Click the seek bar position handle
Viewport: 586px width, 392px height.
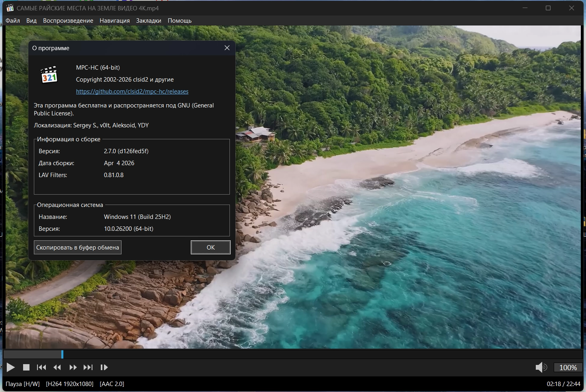click(62, 354)
